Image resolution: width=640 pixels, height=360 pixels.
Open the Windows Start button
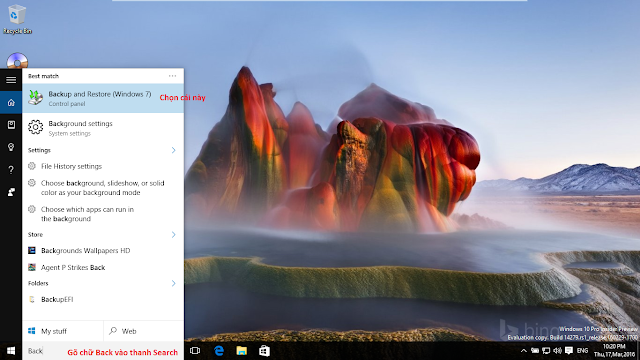coord(11,351)
